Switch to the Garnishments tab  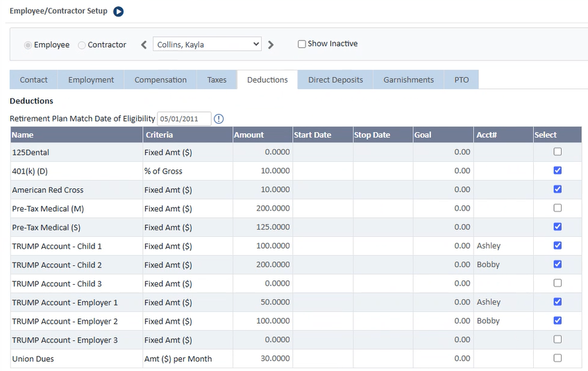click(408, 79)
